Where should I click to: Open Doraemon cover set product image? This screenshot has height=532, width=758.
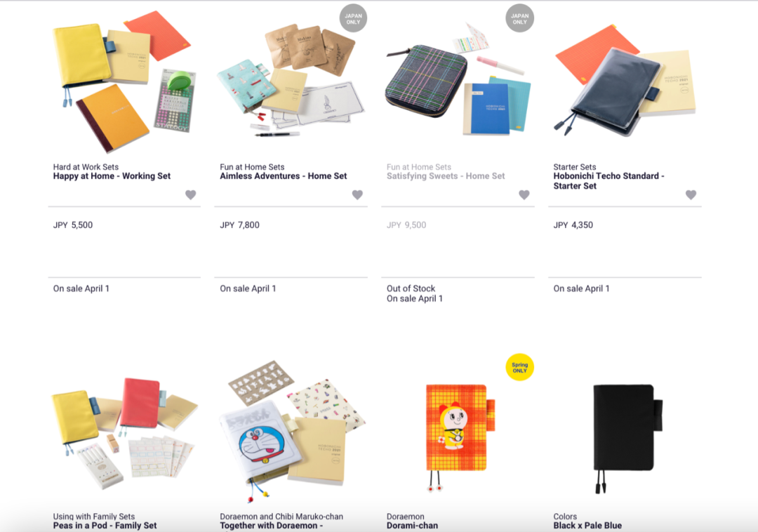291,430
